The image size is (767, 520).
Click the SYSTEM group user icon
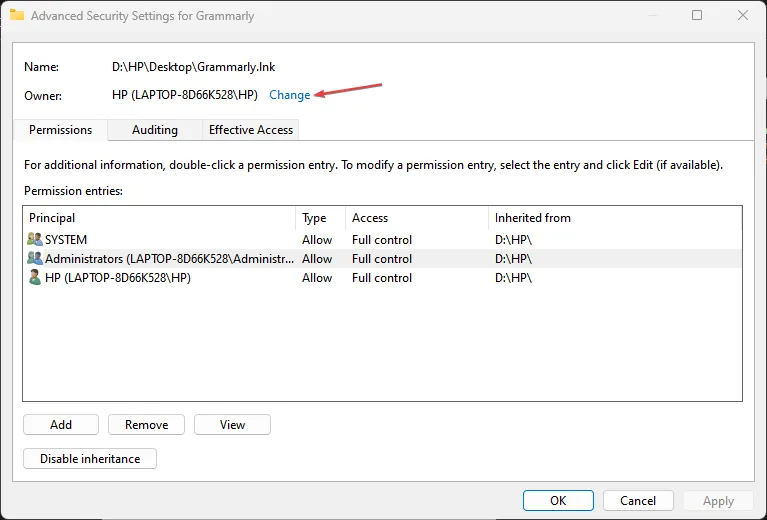(x=35, y=239)
